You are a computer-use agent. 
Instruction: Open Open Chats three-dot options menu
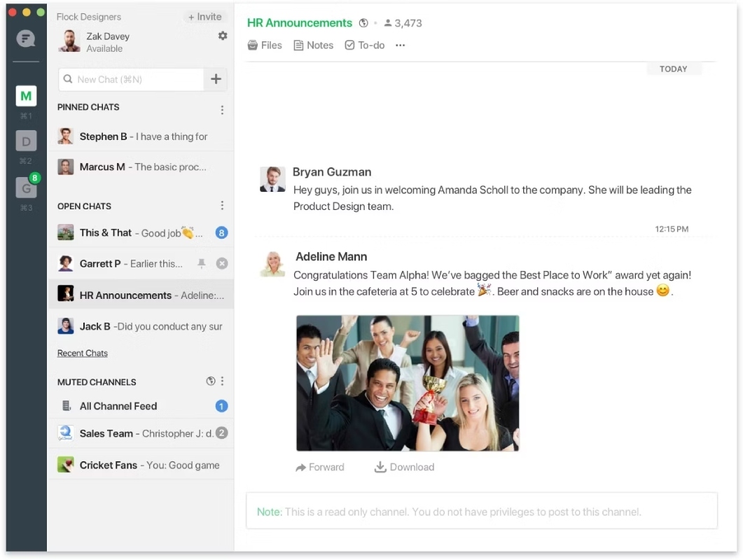pyautogui.click(x=222, y=205)
